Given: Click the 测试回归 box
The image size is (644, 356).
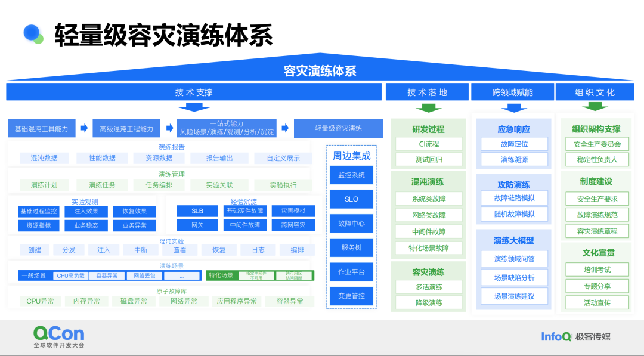Looking at the screenshot, I should [x=429, y=160].
